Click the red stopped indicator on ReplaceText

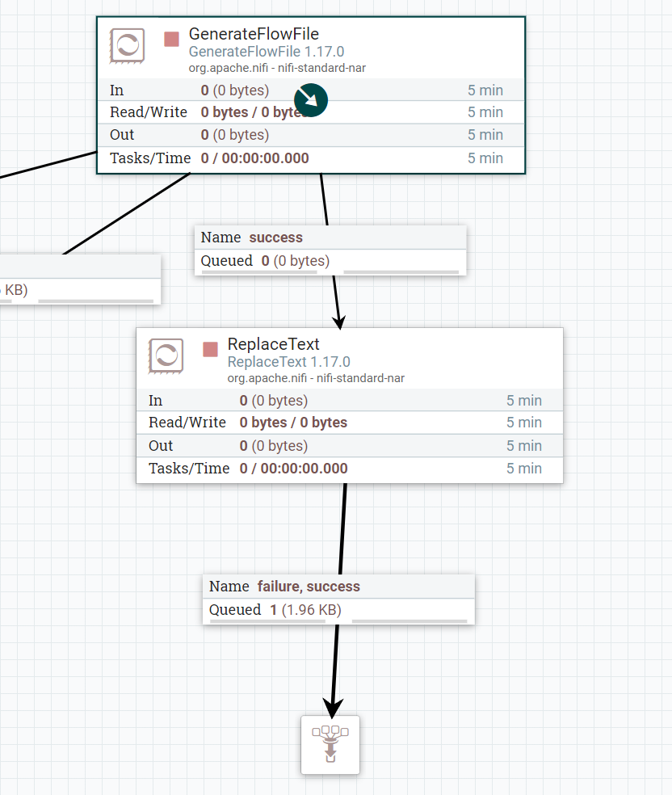tap(210, 350)
